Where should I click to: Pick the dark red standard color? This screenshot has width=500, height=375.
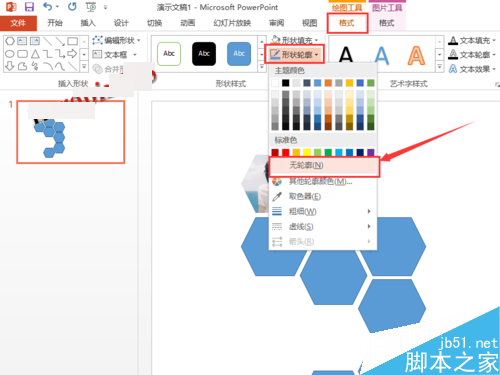pos(275,152)
